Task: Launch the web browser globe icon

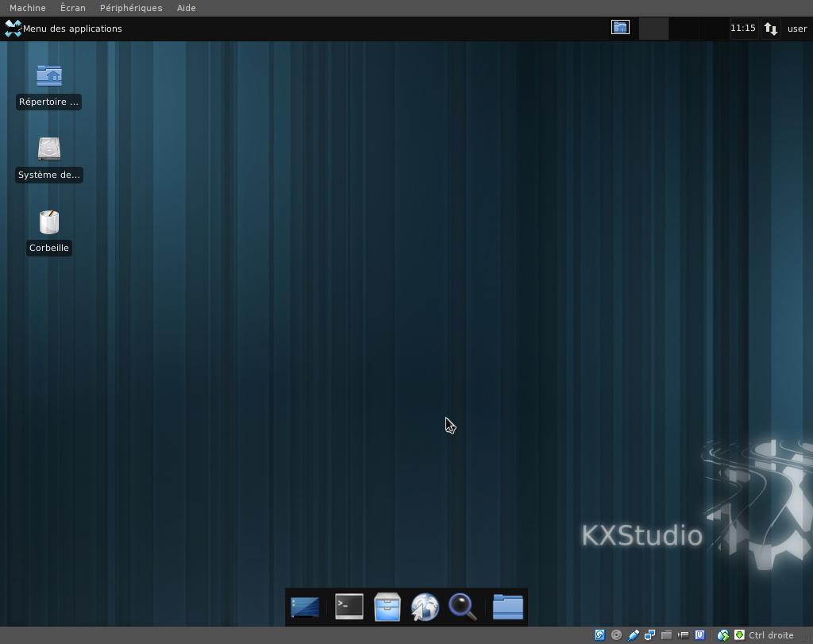Action: point(425,607)
